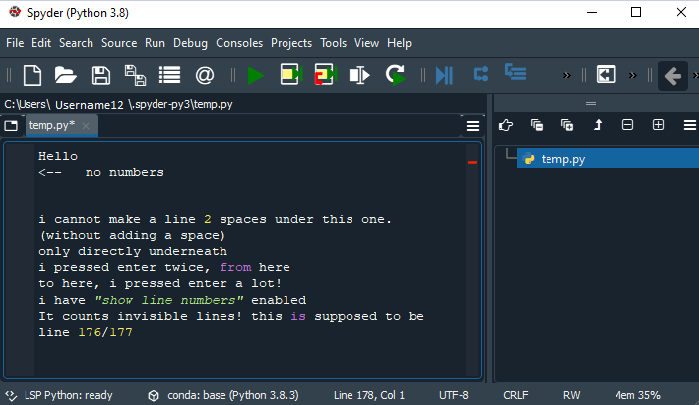Screen dimensions: 699x405
Task: Run the selection or current line icon
Action: click(x=359, y=75)
